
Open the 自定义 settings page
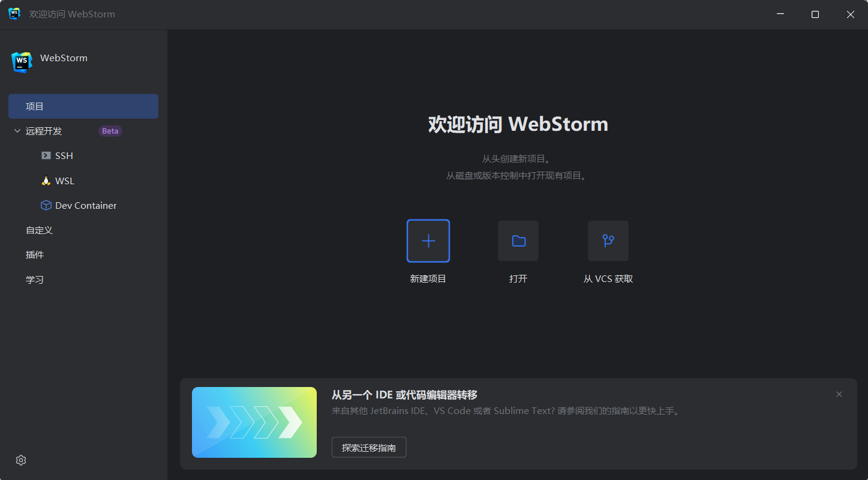[x=39, y=230]
